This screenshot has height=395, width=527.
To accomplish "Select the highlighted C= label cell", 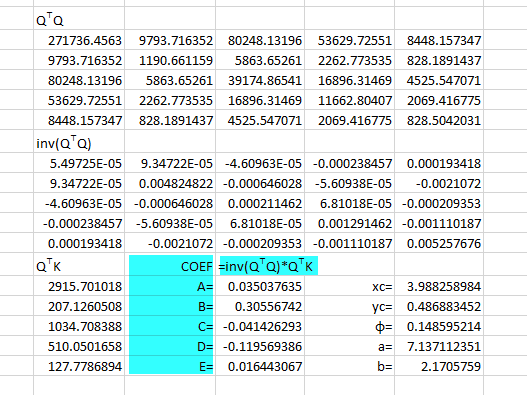I will 171,326.
